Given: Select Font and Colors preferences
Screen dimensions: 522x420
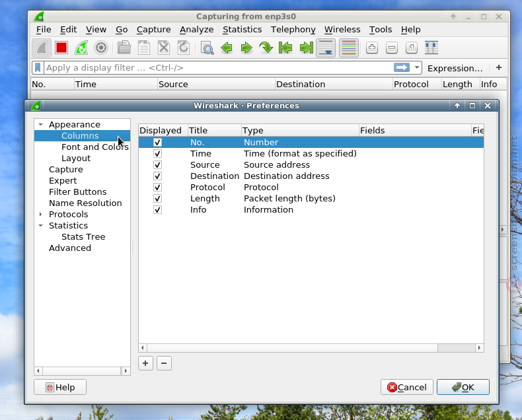Looking at the screenshot, I should pos(95,147).
